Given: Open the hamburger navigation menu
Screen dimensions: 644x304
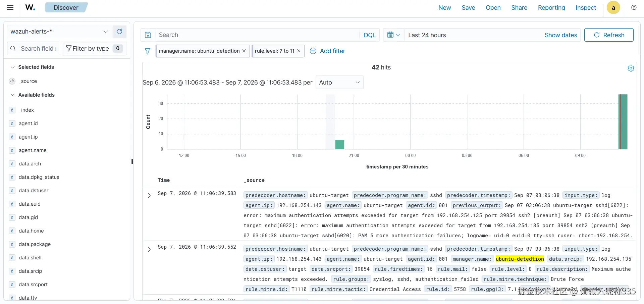Looking at the screenshot, I should tap(10, 7).
